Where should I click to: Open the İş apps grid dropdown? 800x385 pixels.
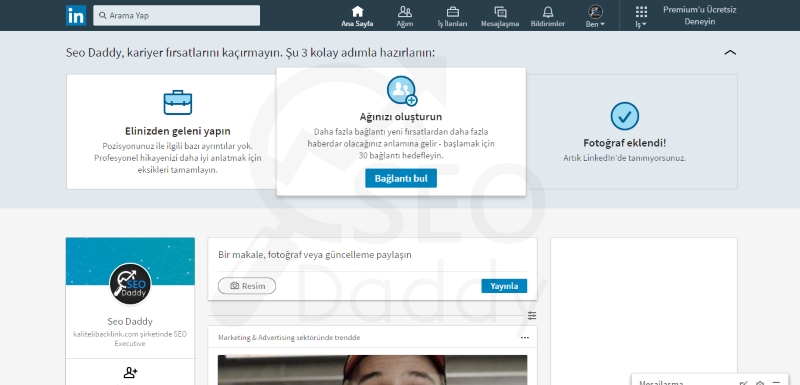pos(641,16)
